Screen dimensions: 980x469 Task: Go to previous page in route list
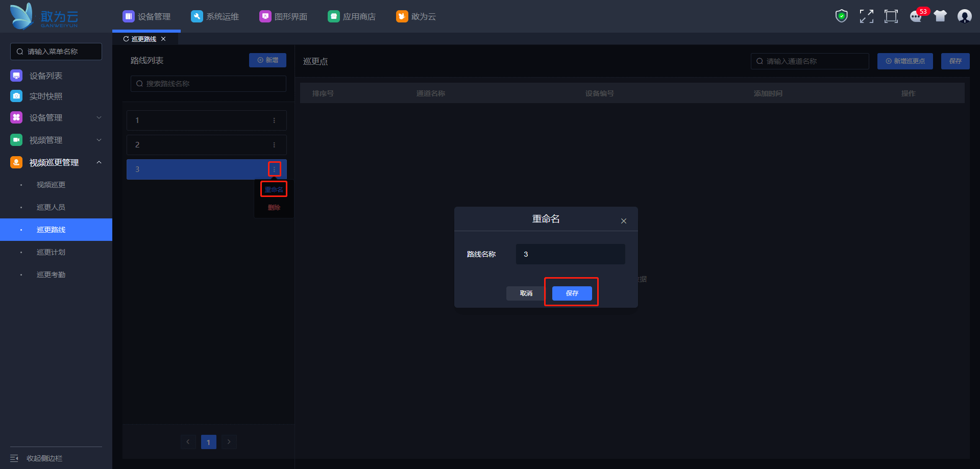coord(188,442)
